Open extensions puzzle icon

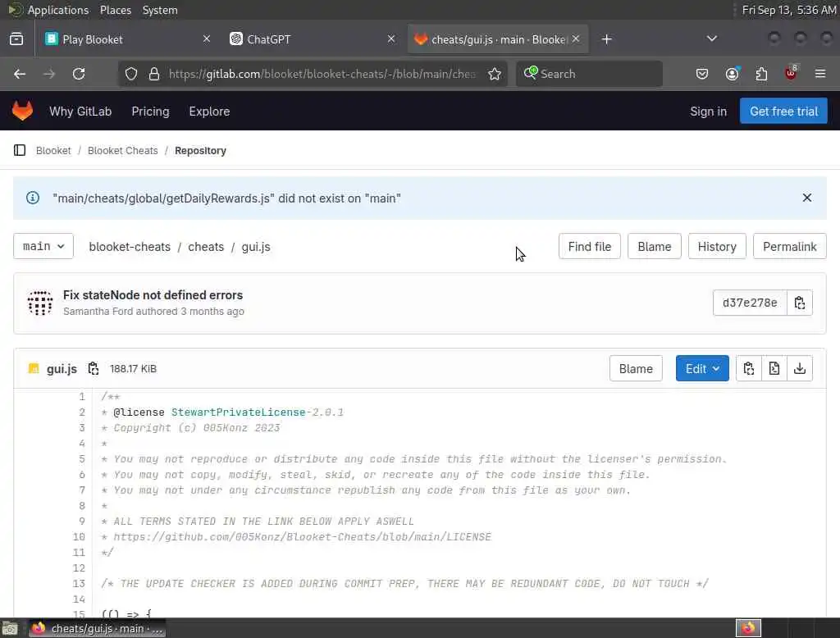761,74
